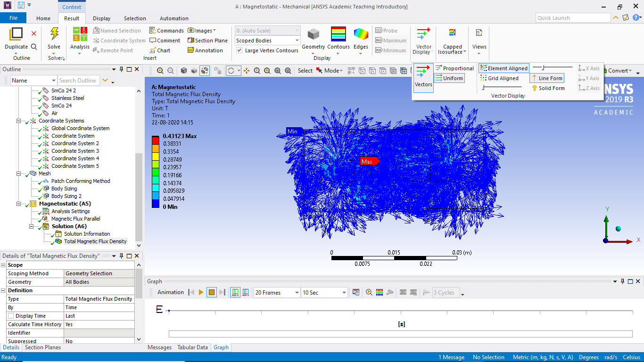Insert a Chart
Screen dimensions: 644x362
click(160, 50)
